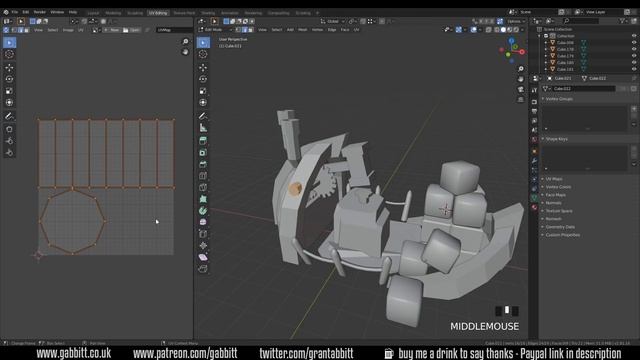Screen dimensions: 640x360
Task: Select the Rip Region tool
Action: [x=203, y=269]
